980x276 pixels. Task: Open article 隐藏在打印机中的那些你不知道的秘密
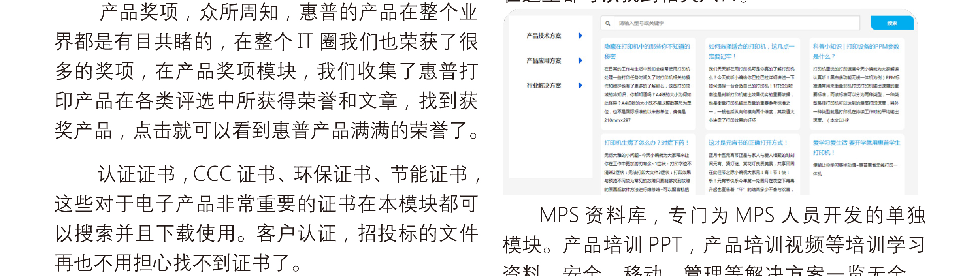point(647,51)
